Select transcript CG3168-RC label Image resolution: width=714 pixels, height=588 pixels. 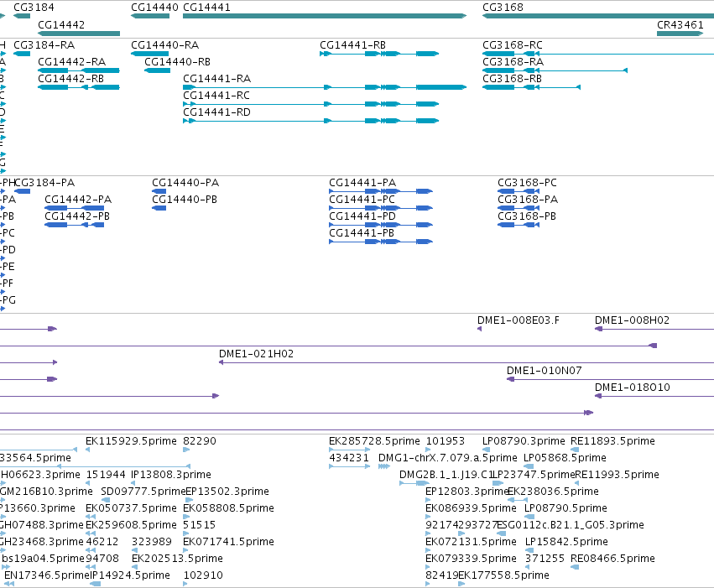[513, 45]
